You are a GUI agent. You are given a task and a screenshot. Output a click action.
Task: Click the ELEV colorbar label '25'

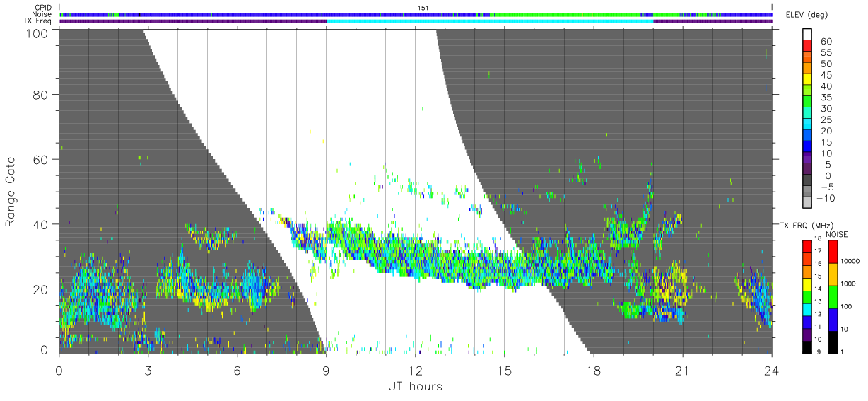(825, 120)
